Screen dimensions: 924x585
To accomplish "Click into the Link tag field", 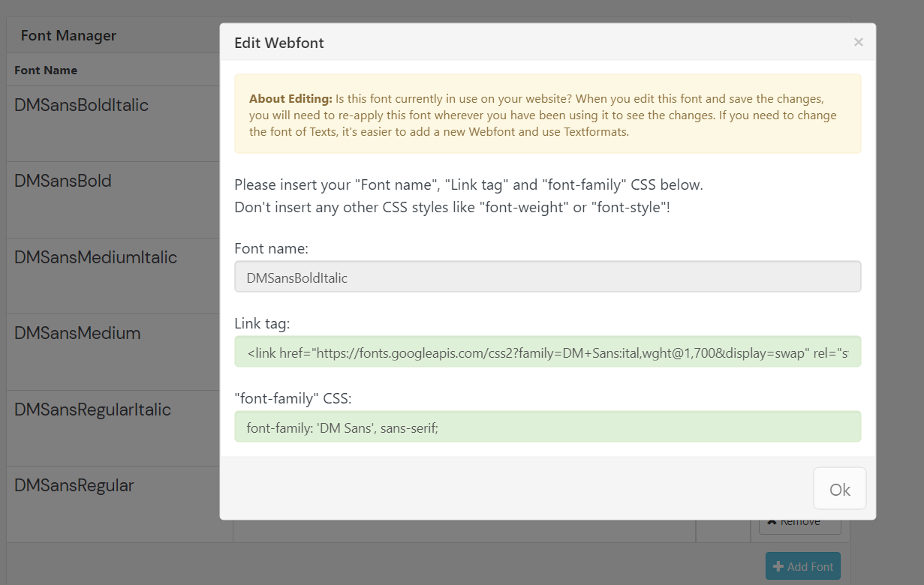I will tap(547, 352).
